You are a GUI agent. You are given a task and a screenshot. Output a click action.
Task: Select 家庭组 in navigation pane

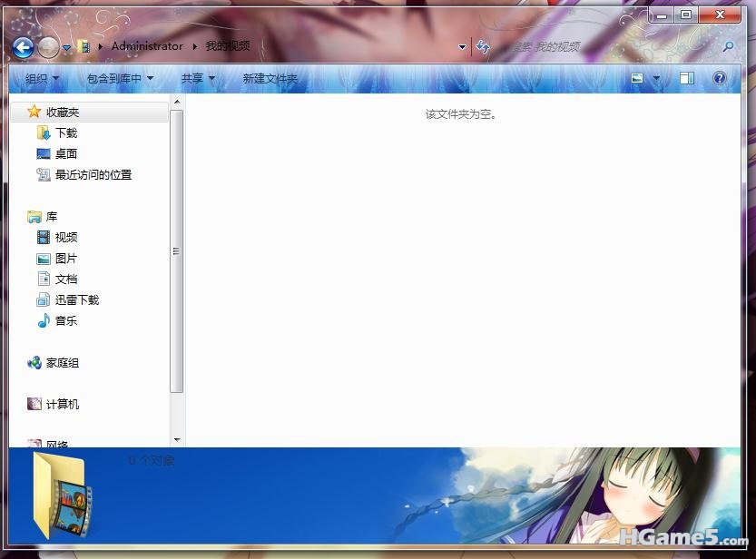pyautogui.click(x=63, y=362)
